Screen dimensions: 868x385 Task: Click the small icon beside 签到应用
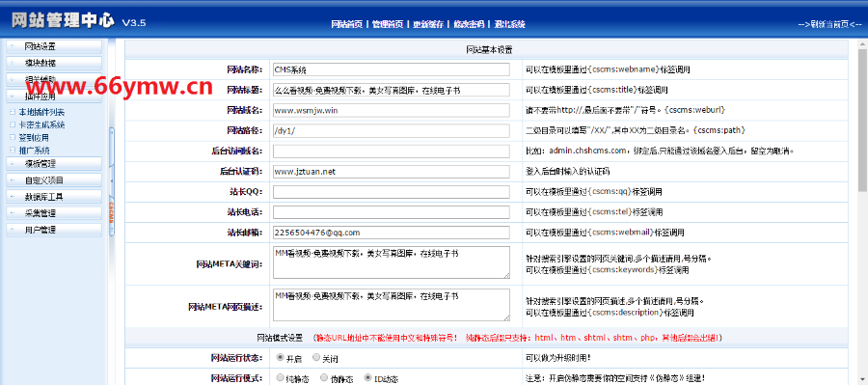[13, 137]
